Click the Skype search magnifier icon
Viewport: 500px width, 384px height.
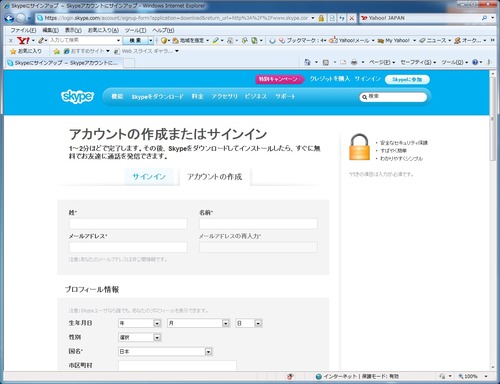point(364,97)
